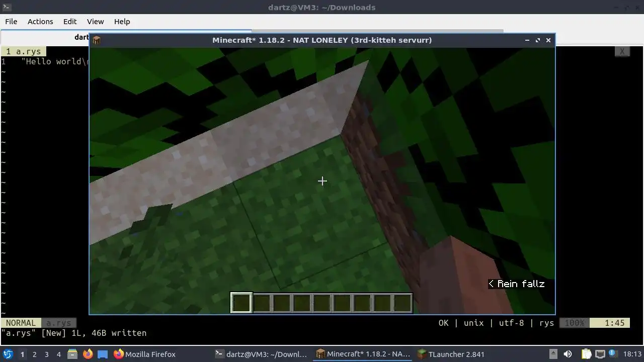Click the rys filetype entry in the statusline
644x362 pixels.
pyautogui.click(x=546, y=323)
